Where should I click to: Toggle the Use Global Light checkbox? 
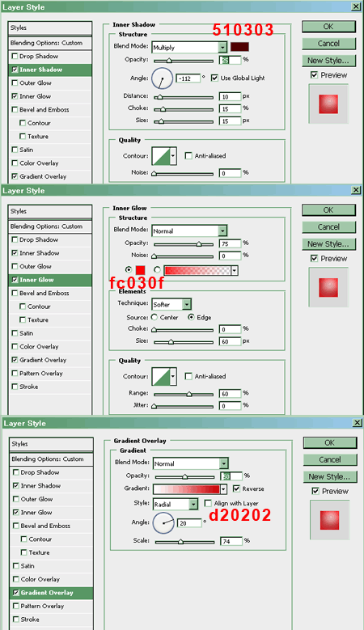(214, 78)
